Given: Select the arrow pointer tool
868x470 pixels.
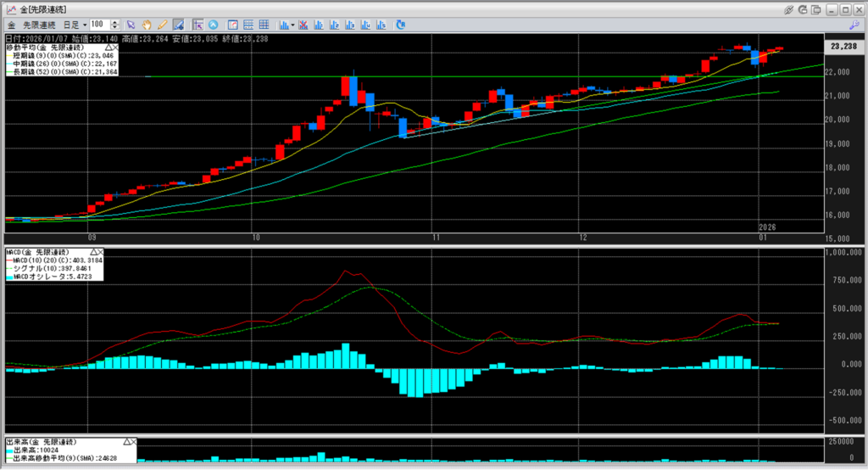Looking at the screenshot, I should click(x=131, y=25).
